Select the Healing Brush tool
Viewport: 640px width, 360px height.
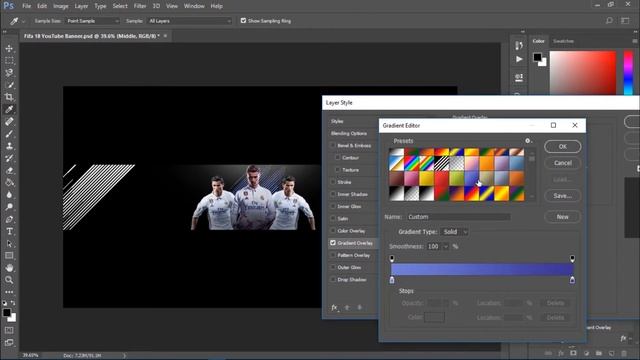(9, 122)
